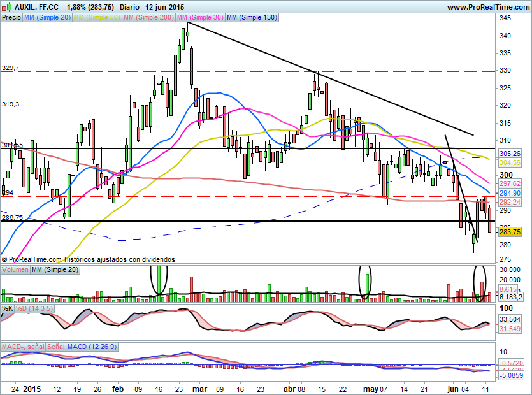The width and height of the screenshot is (532, 395).
Task: Select the Precio indicator label
Action: [11, 18]
